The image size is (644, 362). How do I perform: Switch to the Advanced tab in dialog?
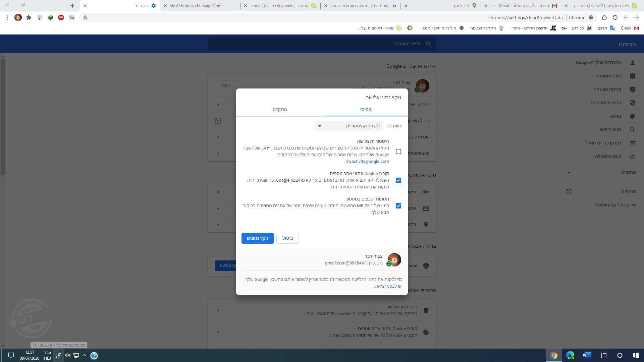click(279, 110)
